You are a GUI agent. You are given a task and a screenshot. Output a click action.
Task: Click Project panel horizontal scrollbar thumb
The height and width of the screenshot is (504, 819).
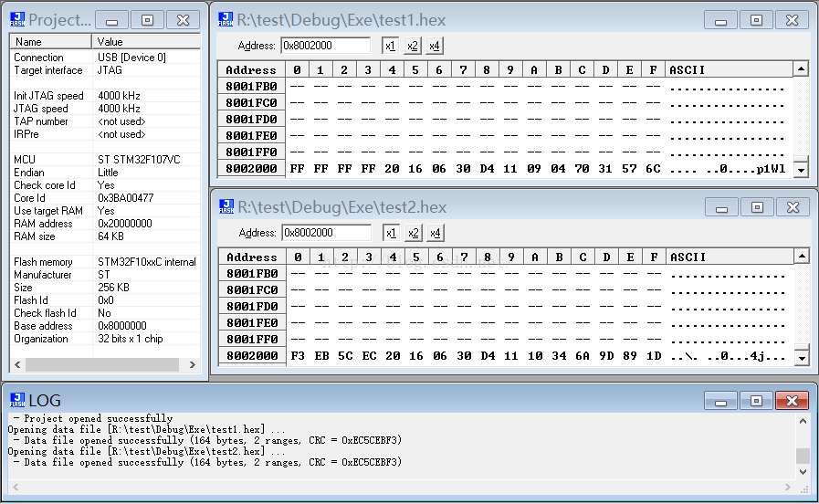point(102,364)
